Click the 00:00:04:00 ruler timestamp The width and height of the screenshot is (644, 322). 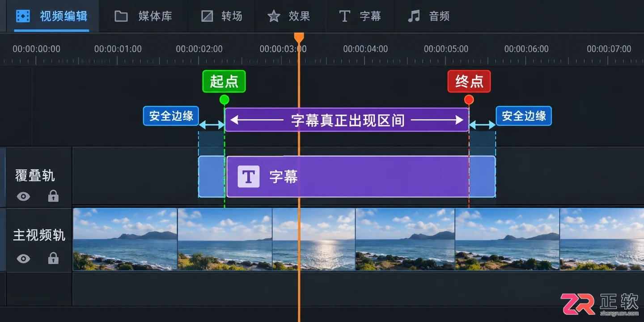[x=365, y=49]
